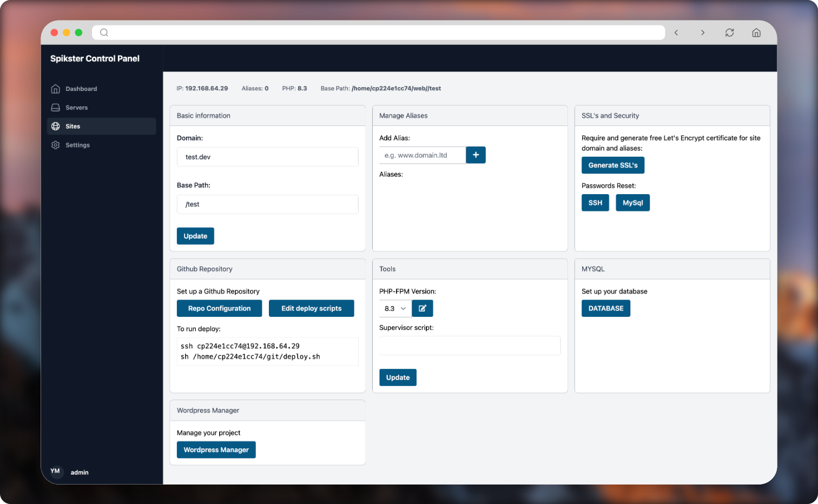
Task: Click the MYSQL card heading
Action: tap(593, 269)
